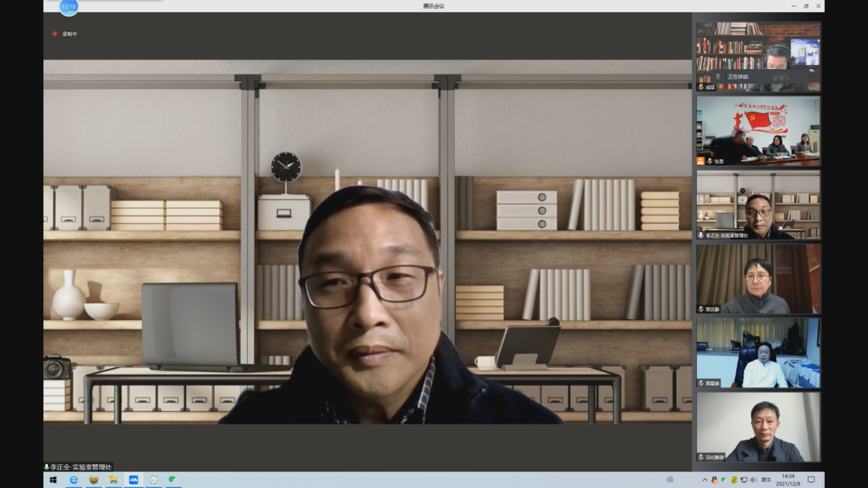Click muted mic icon on 成军 tile
Image resolution: width=868 pixels, height=488 pixels.
coord(701,88)
